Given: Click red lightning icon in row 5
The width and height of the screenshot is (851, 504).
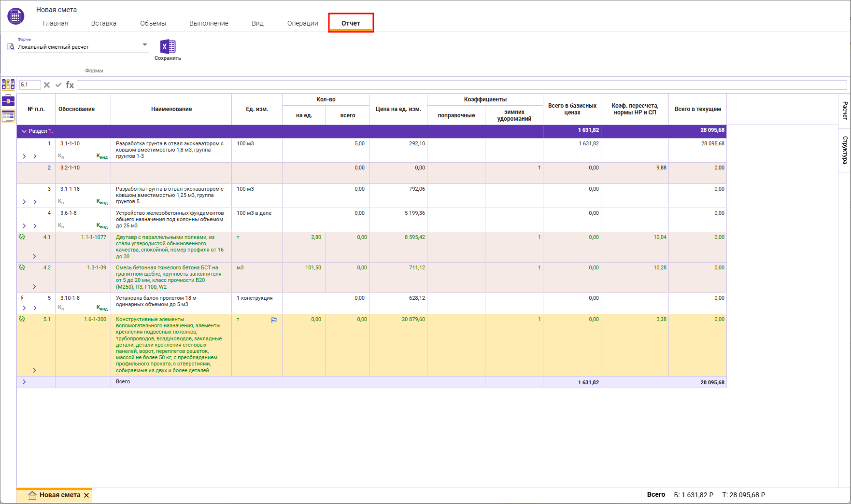Looking at the screenshot, I should pos(22,298).
